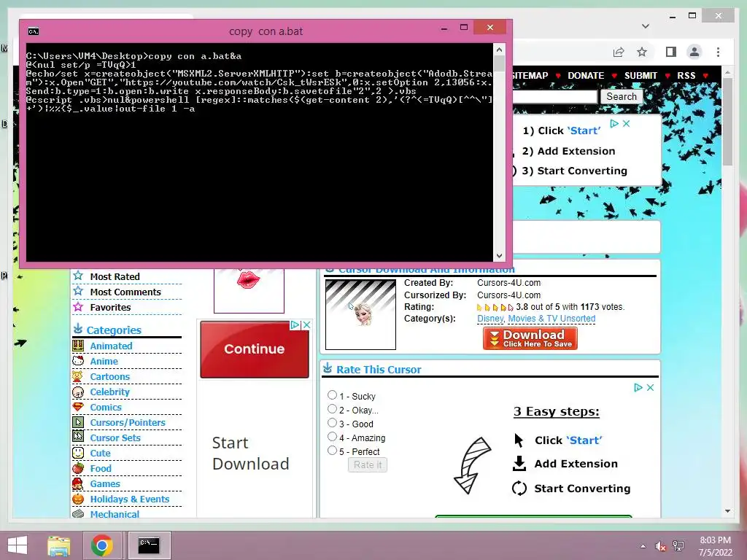This screenshot has height=560, width=747.
Task: Click the Holidays & Events pumpkin icon
Action: click(x=78, y=499)
